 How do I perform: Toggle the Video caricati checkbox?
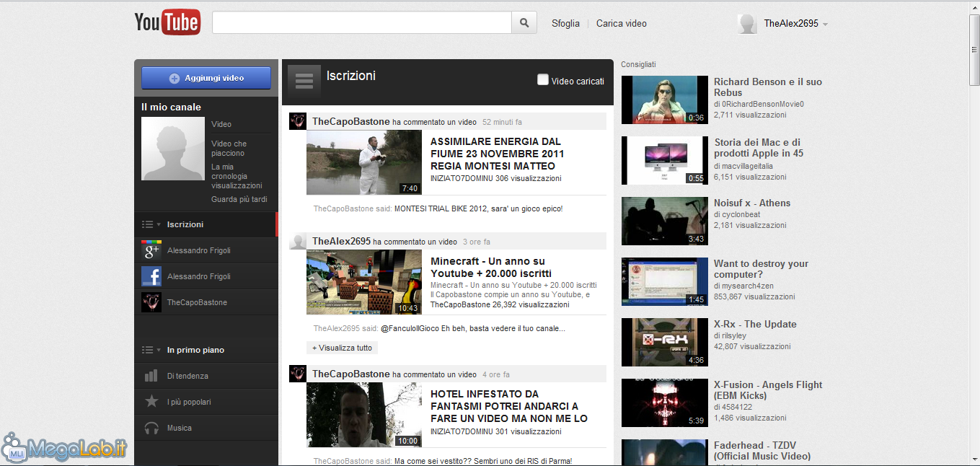tap(543, 80)
